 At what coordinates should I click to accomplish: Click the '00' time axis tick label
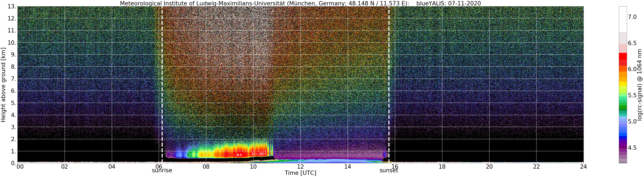20,166
